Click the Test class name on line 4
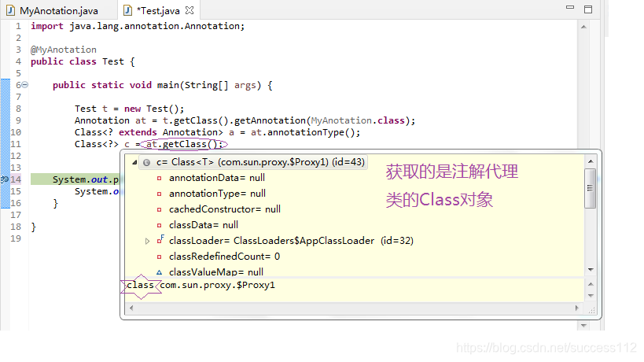 pyautogui.click(x=113, y=61)
